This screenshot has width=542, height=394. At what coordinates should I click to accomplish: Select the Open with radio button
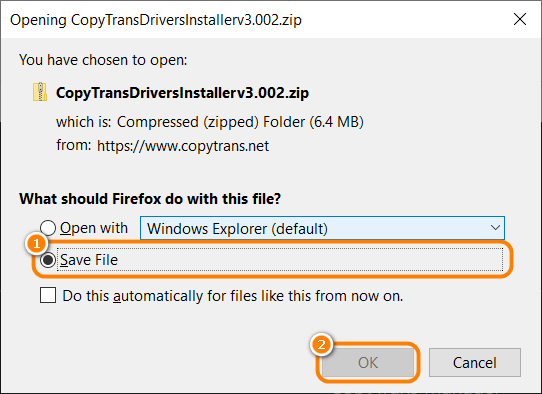(48, 228)
